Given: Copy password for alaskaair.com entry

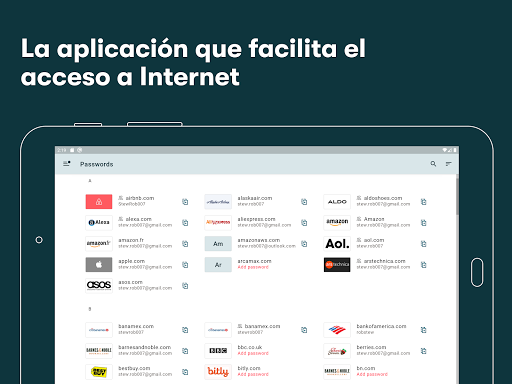Looking at the screenshot, I should click(304, 202).
